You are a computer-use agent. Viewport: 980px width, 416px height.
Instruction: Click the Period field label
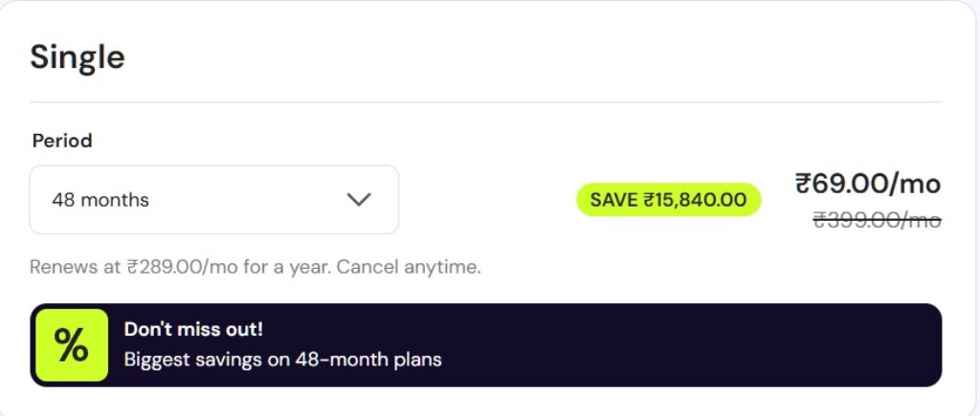[62, 141]
